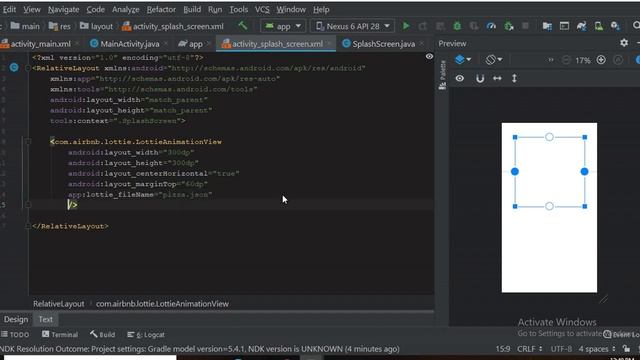Open the Refactor menu

point(161,9)
